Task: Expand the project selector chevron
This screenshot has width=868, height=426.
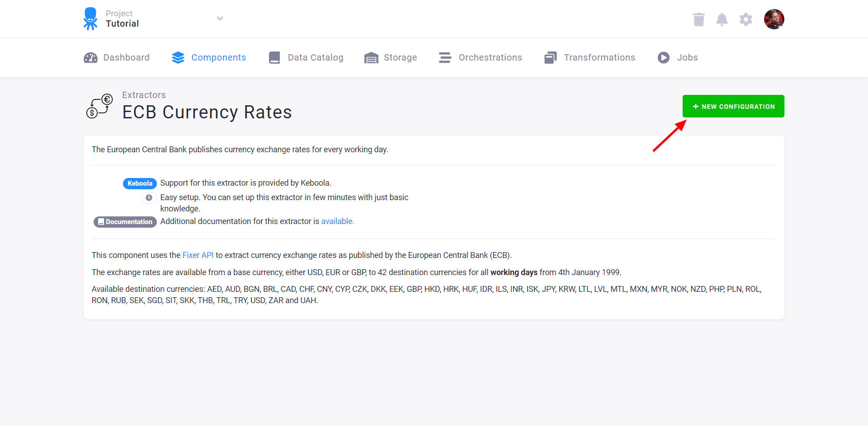Action: pos(220,19)
